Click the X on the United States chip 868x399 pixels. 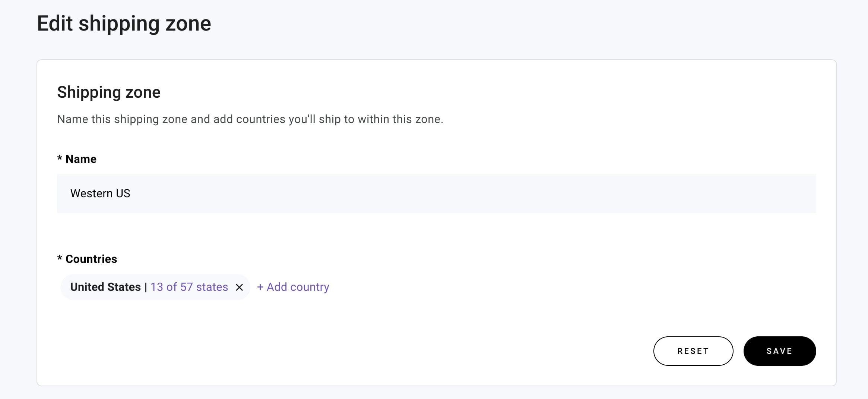240,287
